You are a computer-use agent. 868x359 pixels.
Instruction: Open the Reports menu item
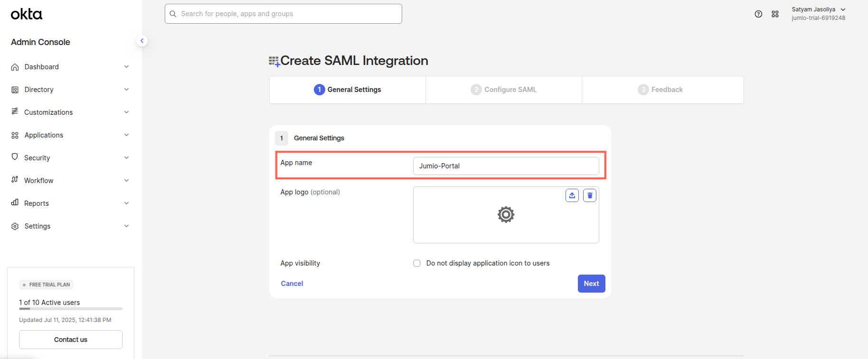coord(37,203)
